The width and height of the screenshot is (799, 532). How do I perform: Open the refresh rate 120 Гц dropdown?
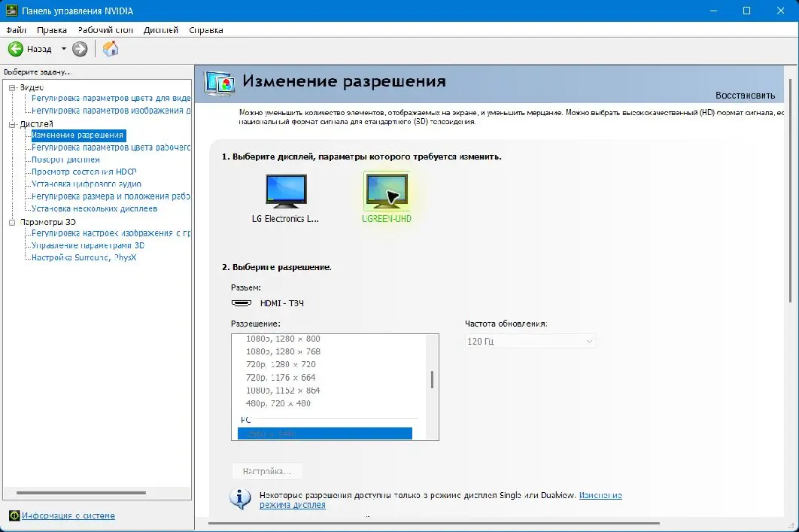(x=530, y=341)
